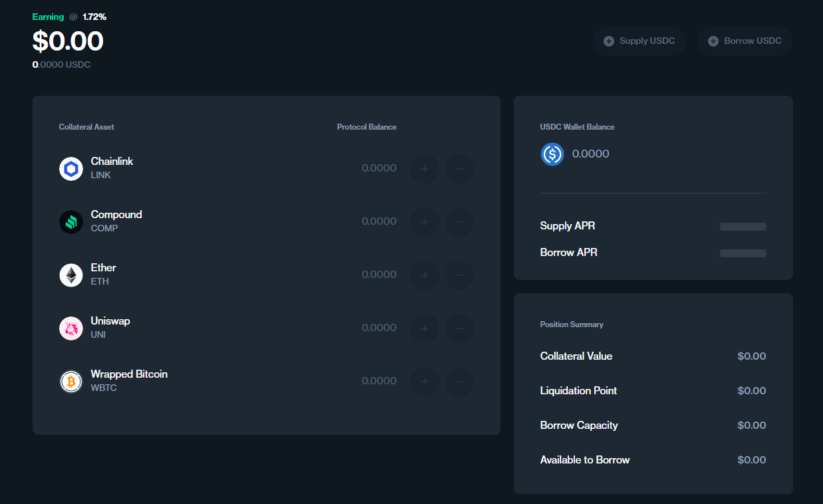Add Uniswap collateral with plus button

pos(425,328)
